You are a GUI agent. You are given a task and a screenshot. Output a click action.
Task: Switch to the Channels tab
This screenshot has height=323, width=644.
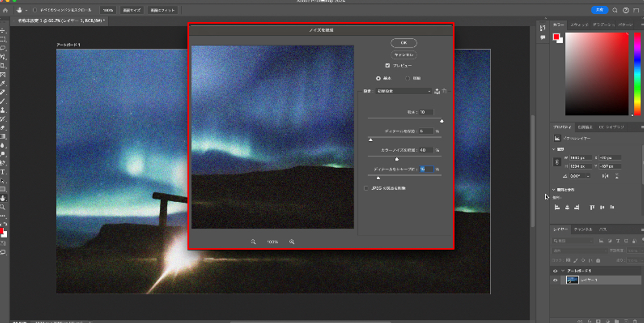[583, 230]
